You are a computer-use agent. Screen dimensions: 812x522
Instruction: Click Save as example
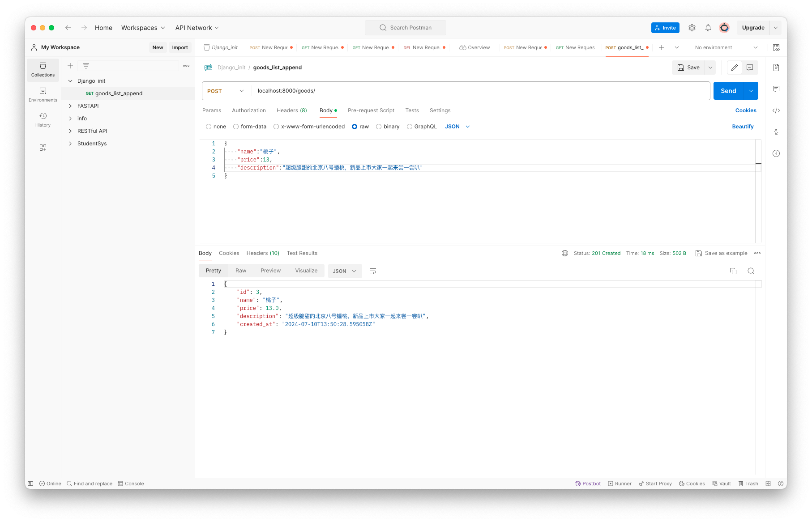coord(722,253)
